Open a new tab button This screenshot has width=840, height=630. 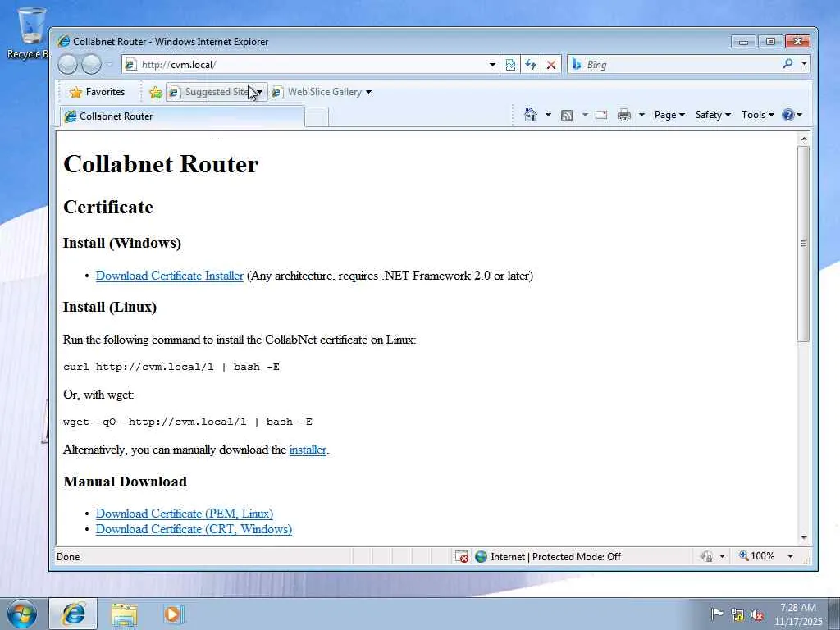(317, 116)
